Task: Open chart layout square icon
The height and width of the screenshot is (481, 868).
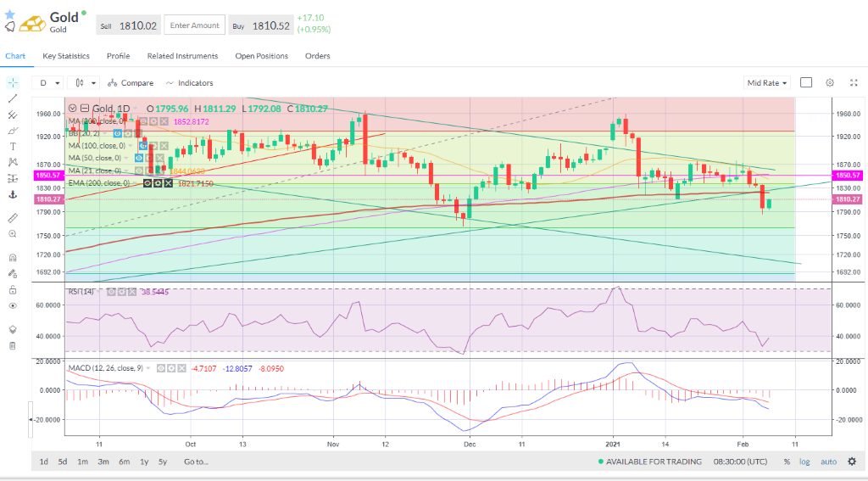Action: coord(806,82)
